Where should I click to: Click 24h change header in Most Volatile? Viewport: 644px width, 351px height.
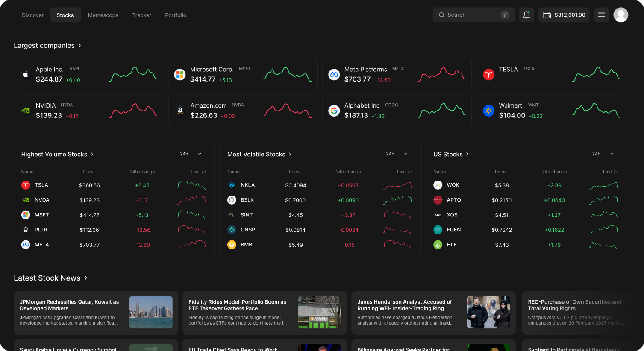(x=348, y=172)
